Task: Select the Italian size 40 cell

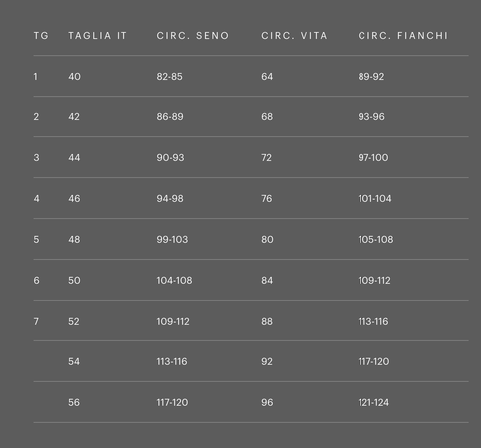Action: 74,77
